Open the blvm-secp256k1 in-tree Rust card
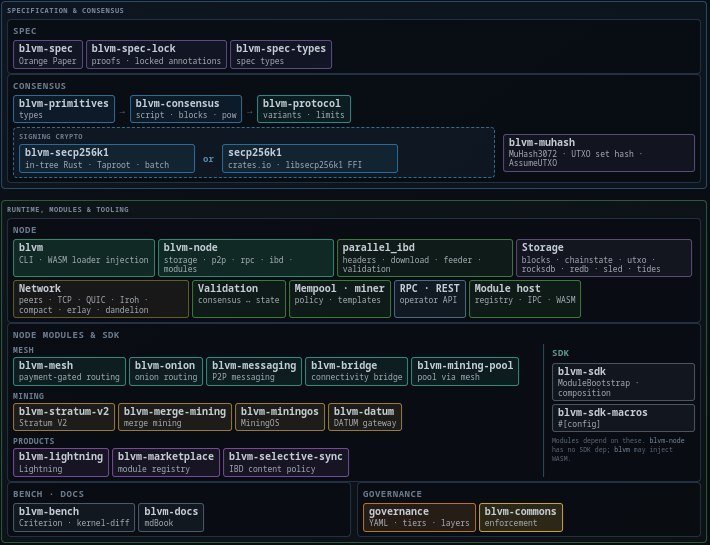Viewport: 710px width, 545px height. click(x=107, y=158)
